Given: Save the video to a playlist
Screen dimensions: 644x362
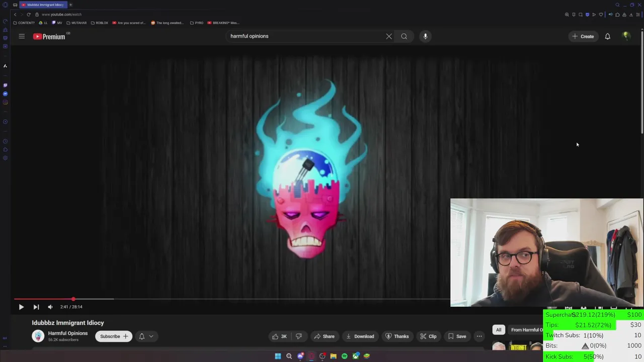Looking at the screenshot, I should [x=457, y=336].
